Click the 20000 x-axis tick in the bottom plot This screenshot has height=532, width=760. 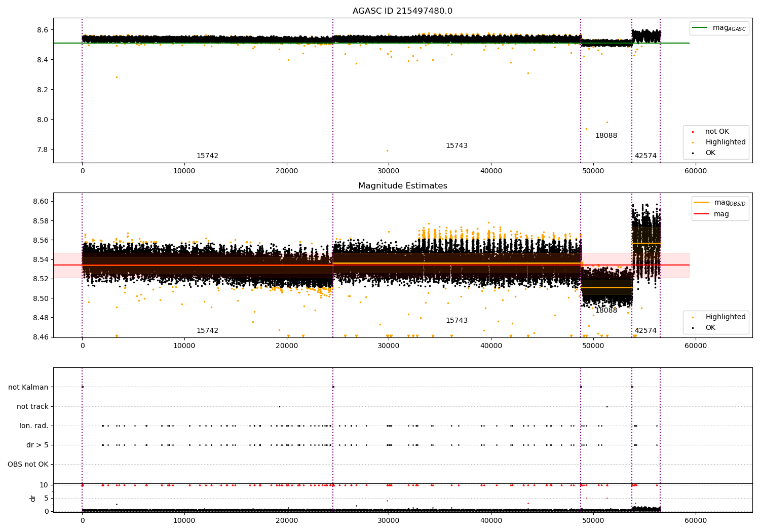click(287, 521)
